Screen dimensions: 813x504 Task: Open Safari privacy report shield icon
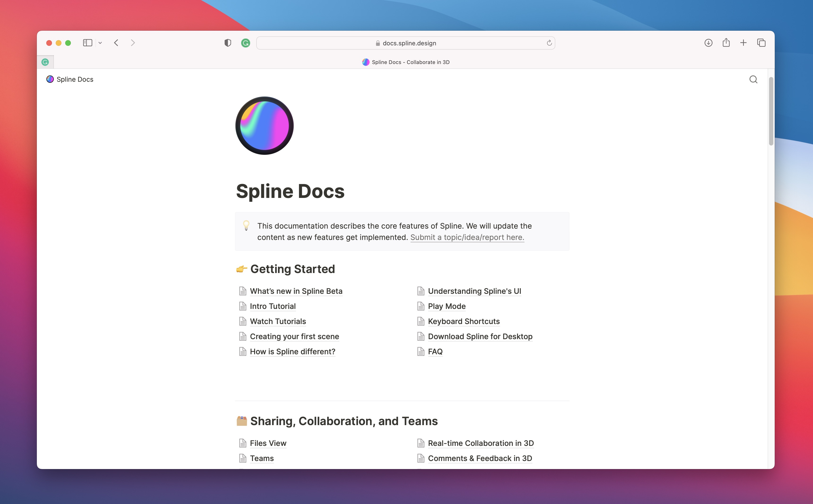[x=228, y=43]
